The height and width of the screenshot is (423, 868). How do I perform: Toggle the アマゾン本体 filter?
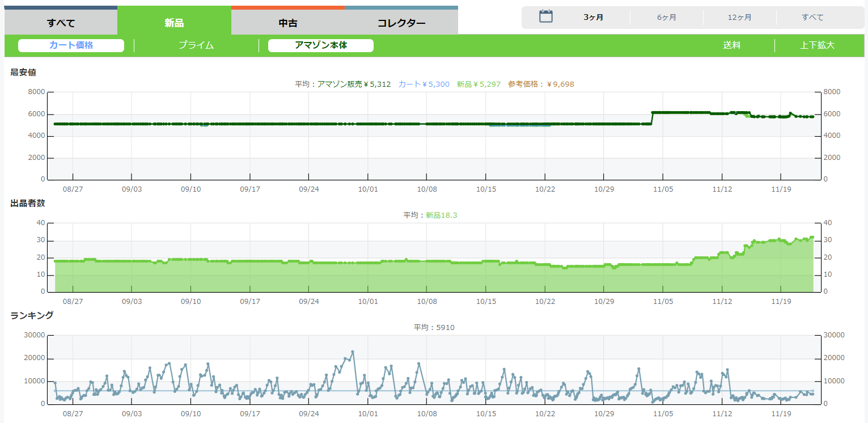(x=320, y=45)
